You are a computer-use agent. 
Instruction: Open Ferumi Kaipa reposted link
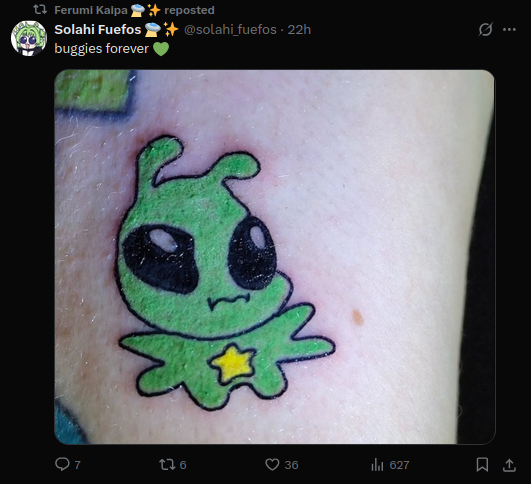(x=134, y=10)
